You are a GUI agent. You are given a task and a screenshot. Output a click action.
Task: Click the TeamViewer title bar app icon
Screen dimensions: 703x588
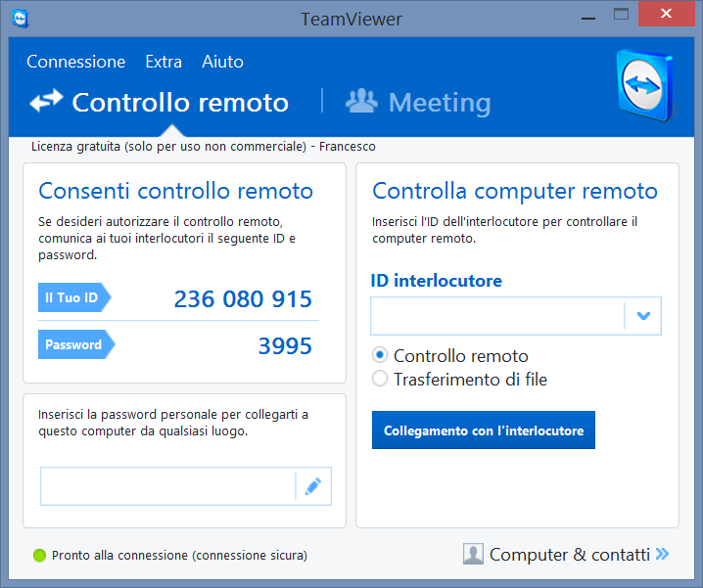tap(21, 19)
